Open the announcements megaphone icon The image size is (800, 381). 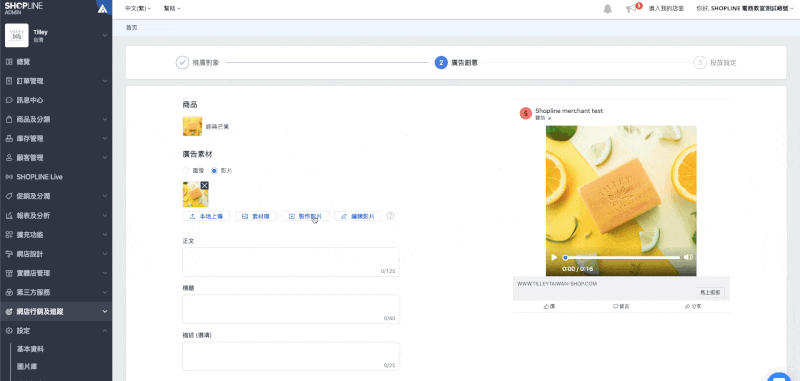click(632, 9)
